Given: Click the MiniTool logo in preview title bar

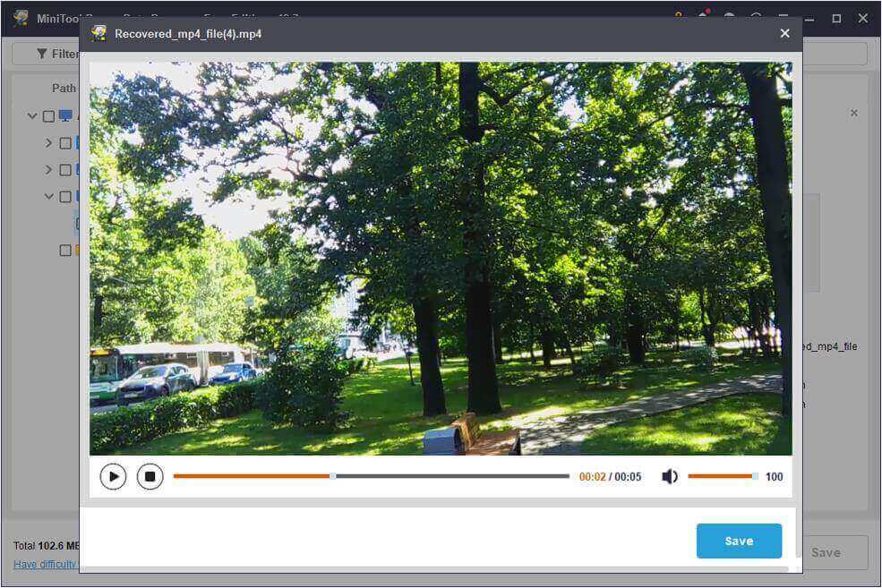Looking at the screenshot, I should (99, 33).
